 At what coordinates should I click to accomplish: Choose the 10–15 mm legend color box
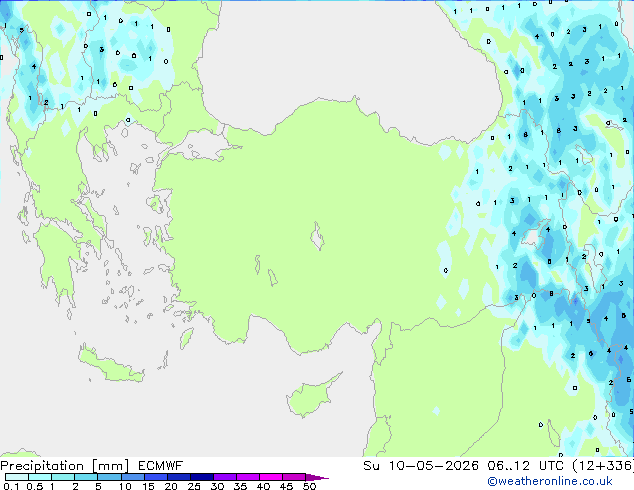[132, 477]
